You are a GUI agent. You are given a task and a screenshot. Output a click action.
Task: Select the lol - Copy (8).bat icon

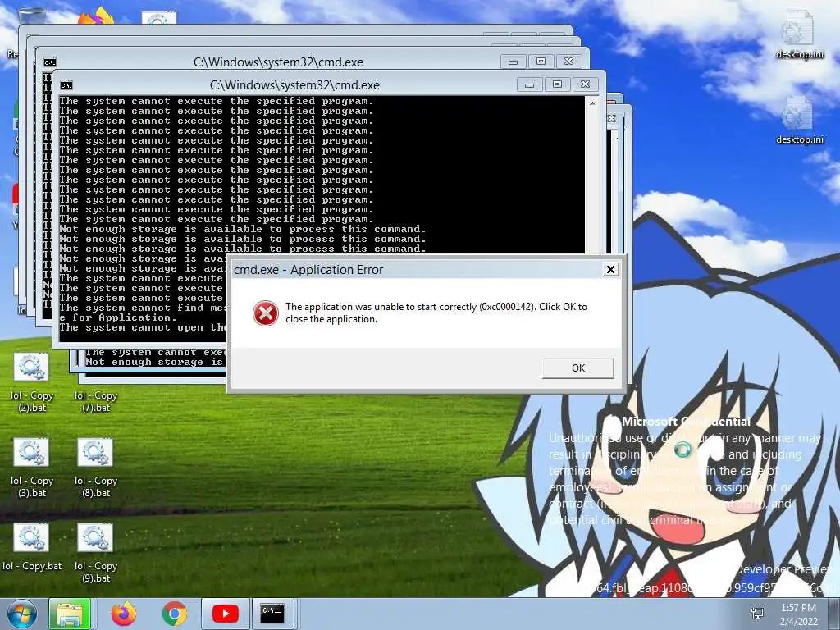tap(95, 468)
